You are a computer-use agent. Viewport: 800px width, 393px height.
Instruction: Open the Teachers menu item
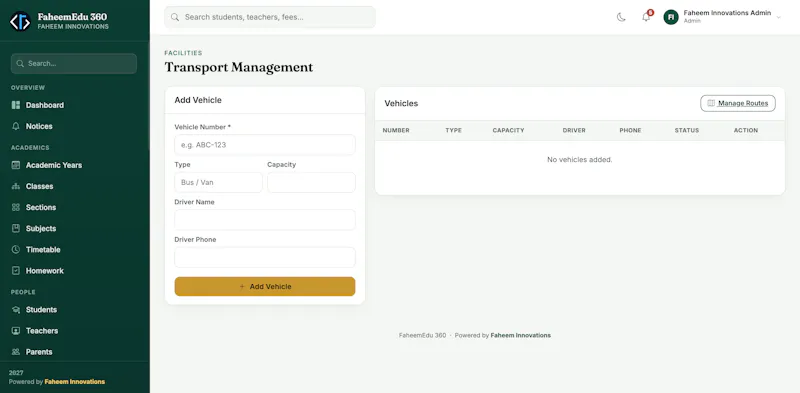(x=74, y=331)
